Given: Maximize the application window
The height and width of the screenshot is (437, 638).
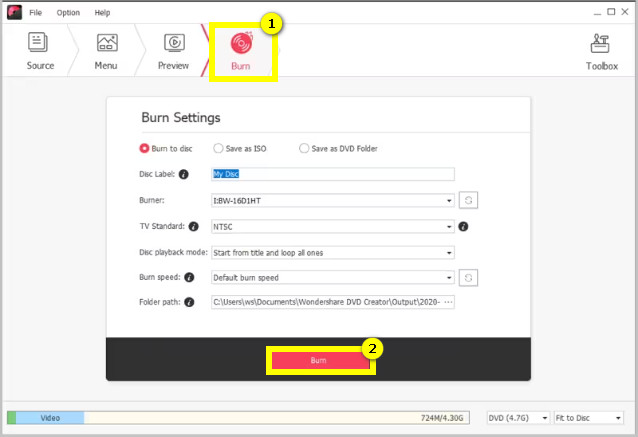Looking at the screenshot, I should (611, 12).
